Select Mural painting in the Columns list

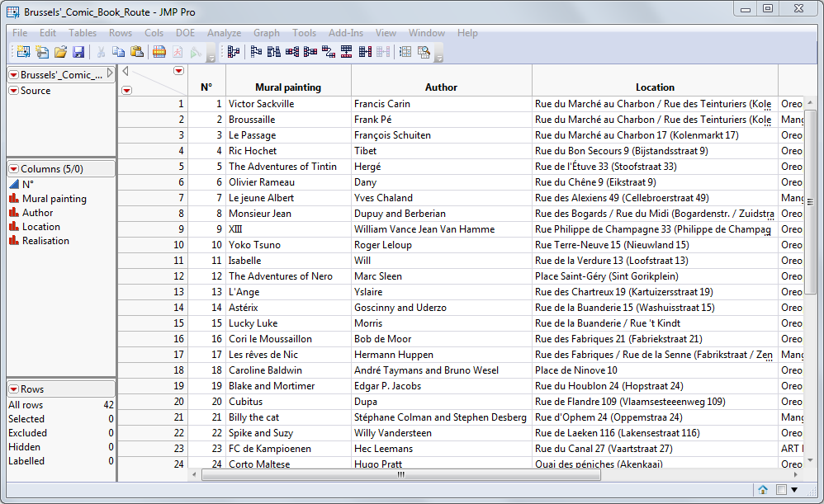54,199
